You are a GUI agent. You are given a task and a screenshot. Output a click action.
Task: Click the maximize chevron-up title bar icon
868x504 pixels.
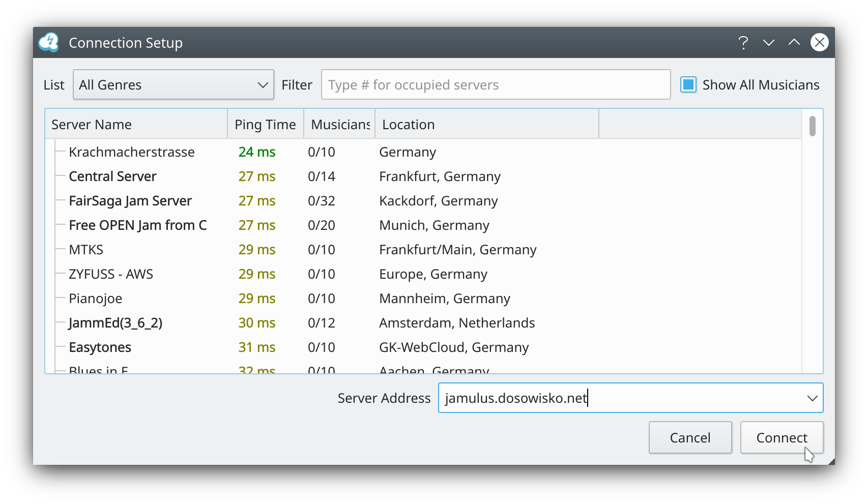click(794, 43)
